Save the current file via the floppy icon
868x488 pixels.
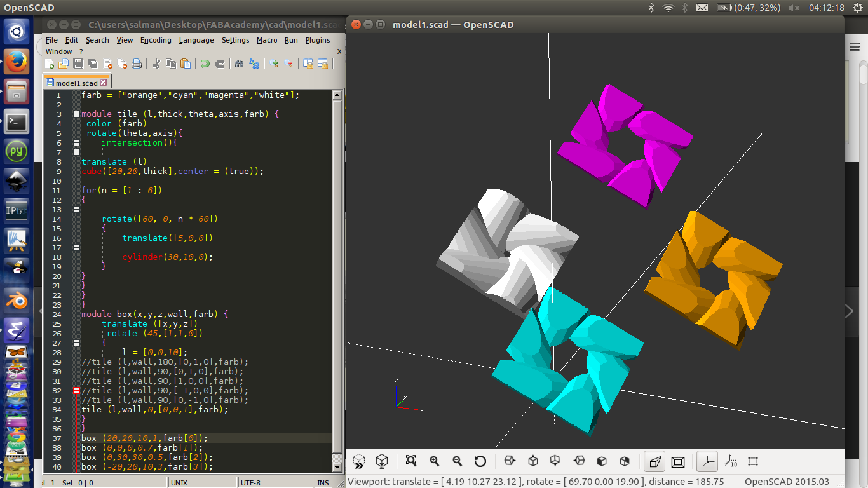78,64
